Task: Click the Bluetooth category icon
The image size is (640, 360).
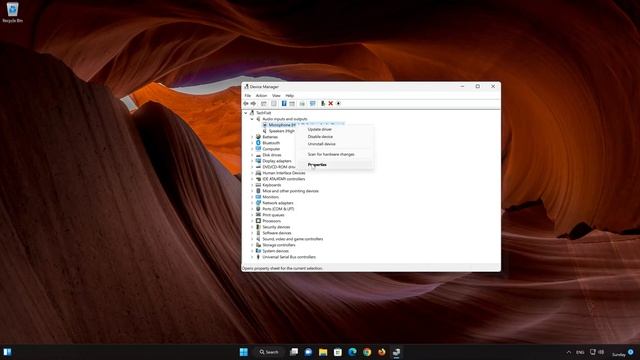Action: (258, 143)
